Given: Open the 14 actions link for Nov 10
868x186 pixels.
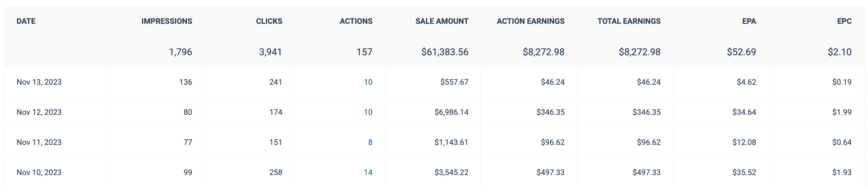Looking at the screenshot, I should [x=368, y=172].
